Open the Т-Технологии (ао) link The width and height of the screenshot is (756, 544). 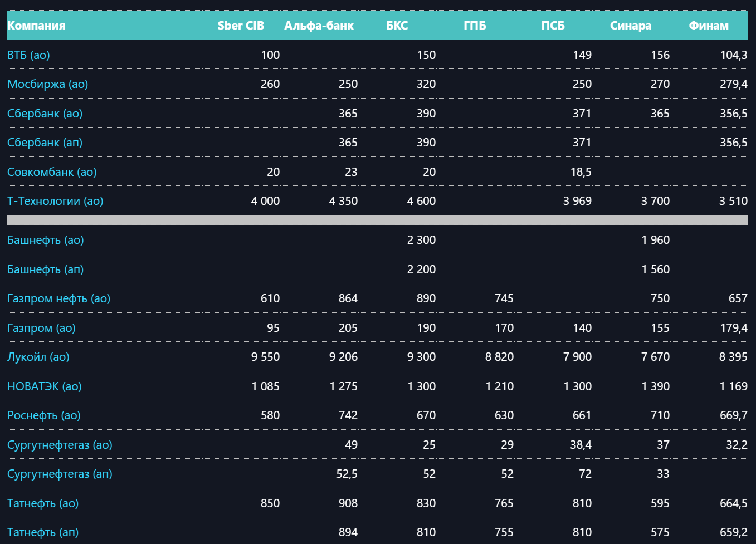[55, 201]
